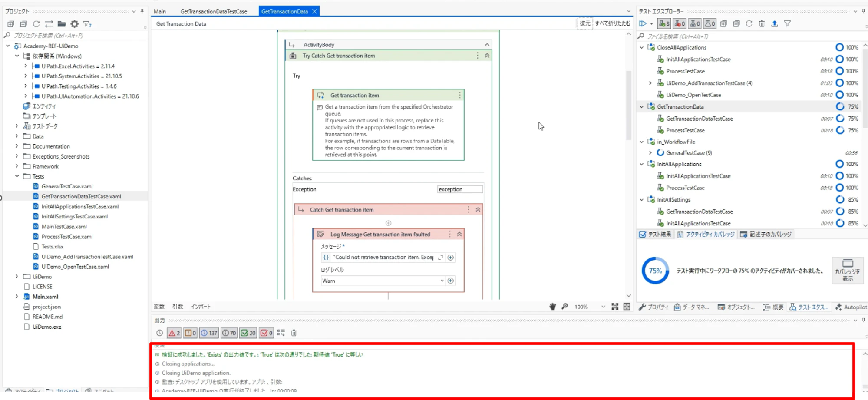
Task: Collapse all items in Test Explorer
Action: 736,23
